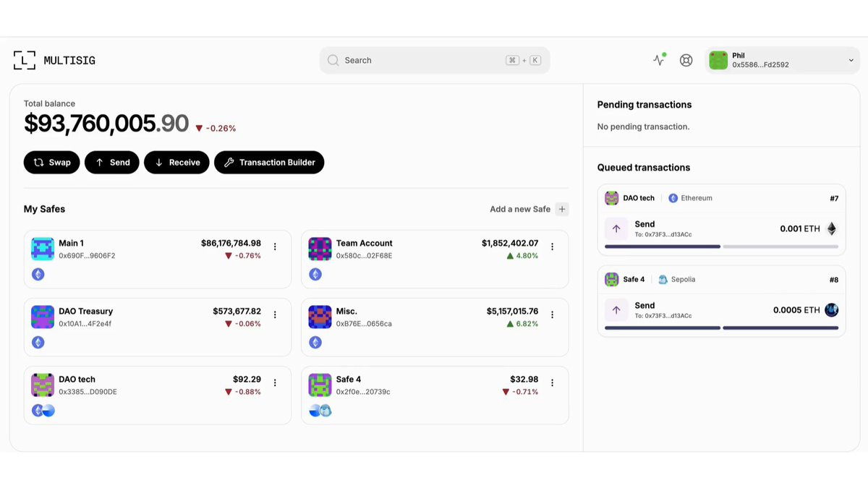Open options menu for Misc. safe
Screen dimensions: 868x488
coord(552,314)
